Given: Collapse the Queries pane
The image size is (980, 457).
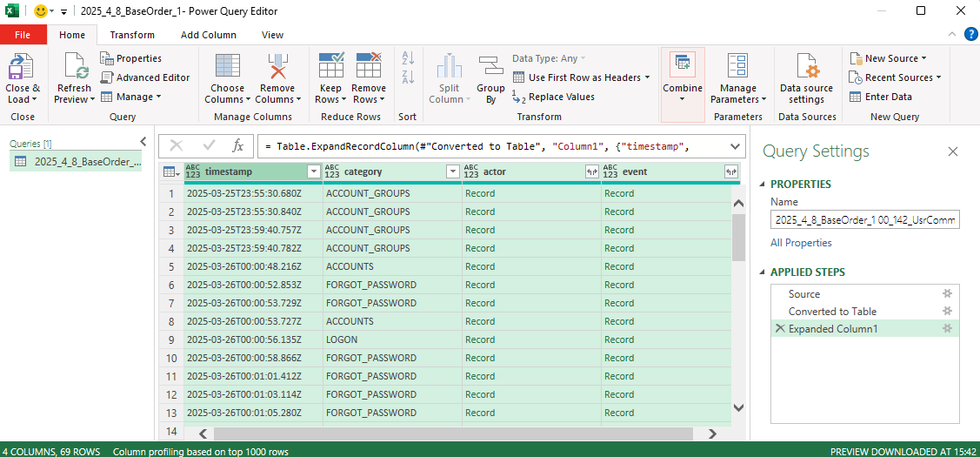Looking at the screenshot, I should click(x=143, y=142).
